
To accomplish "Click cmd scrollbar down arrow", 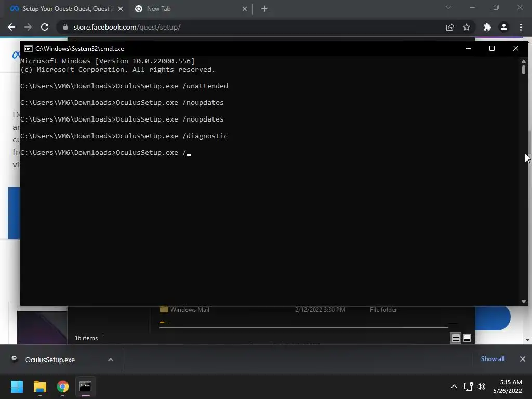I will point(524,302).
